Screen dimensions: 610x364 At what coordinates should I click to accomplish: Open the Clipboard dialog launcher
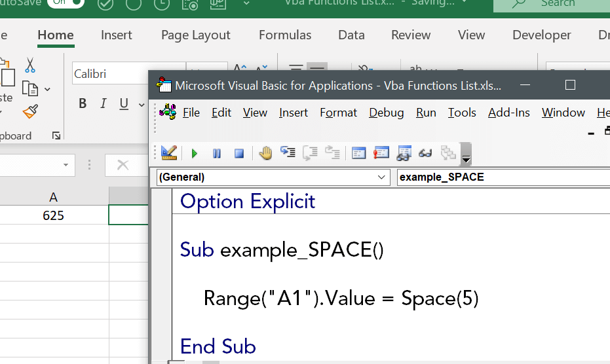[x=56, y=136]
